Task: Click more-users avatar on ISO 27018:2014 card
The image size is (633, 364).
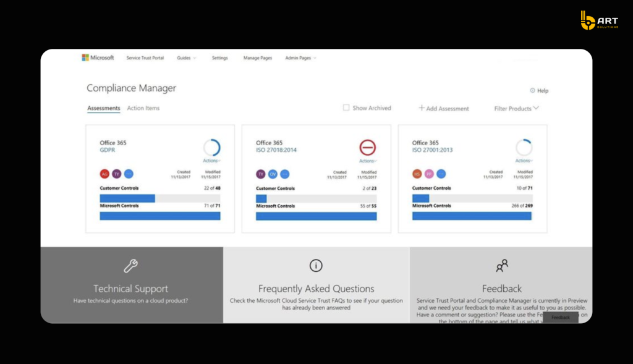Action: click(285, 174)
